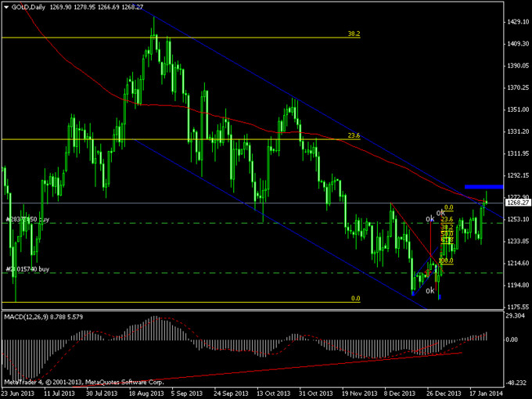Click the 29.304 MACD scale value
The width and height of the screenshot is (532, 399).
point(514,315)
